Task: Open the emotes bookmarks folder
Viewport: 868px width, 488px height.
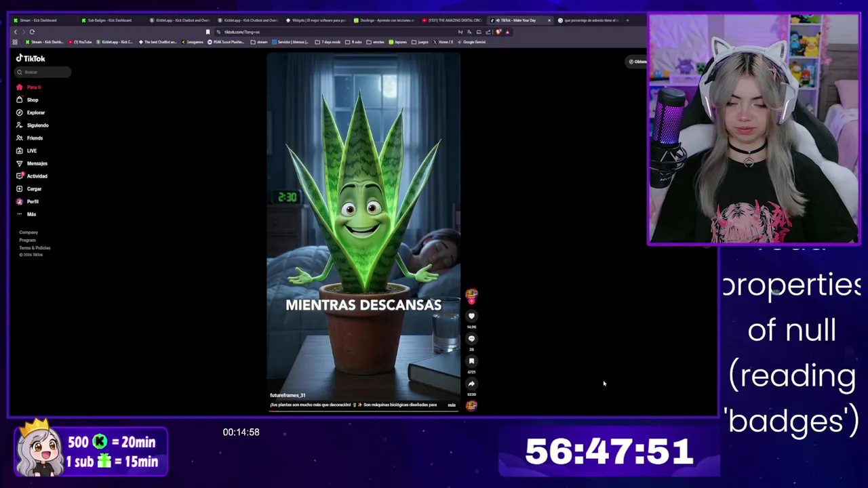Action: point(375,42)
